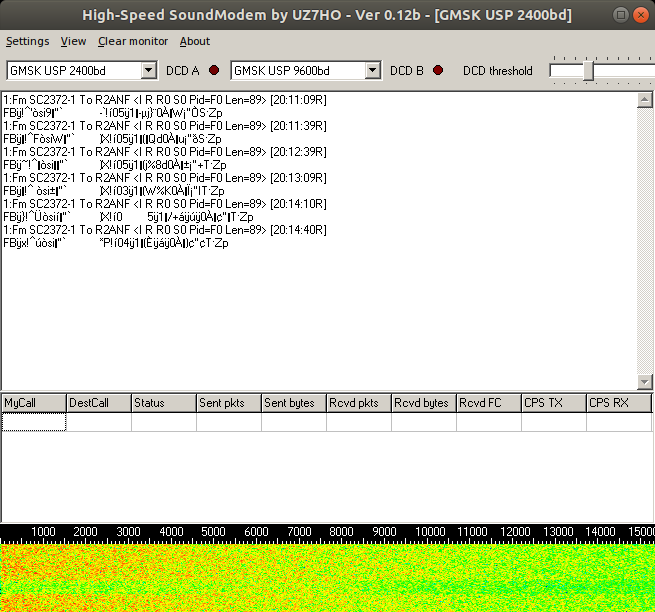Open the About menu
The height and width of the screenshot is (612, 655).
(195, 41)
